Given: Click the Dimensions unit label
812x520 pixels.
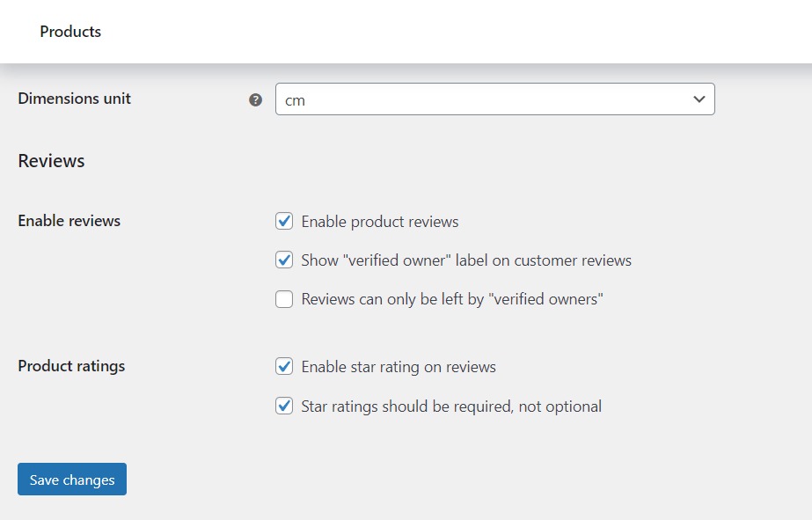Looking at the screenshot, I should pyautogui.click(x=74, y=99).
